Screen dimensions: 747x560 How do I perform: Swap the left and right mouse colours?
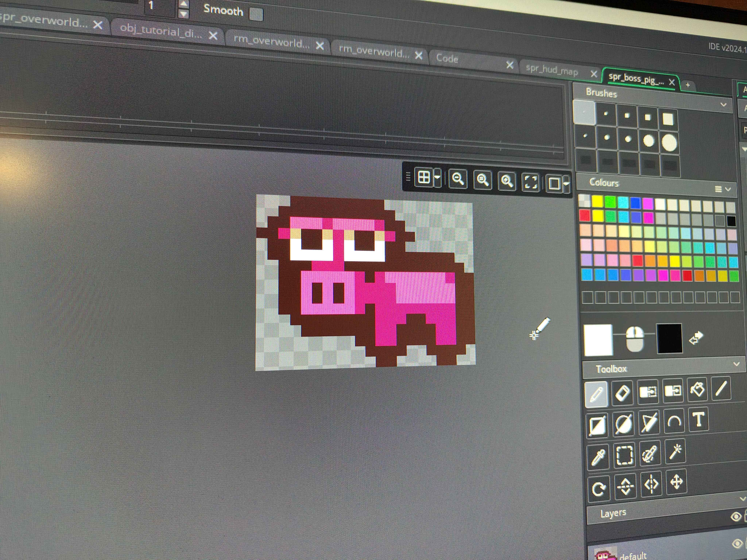pyautogui.click(x=696, y=338)
